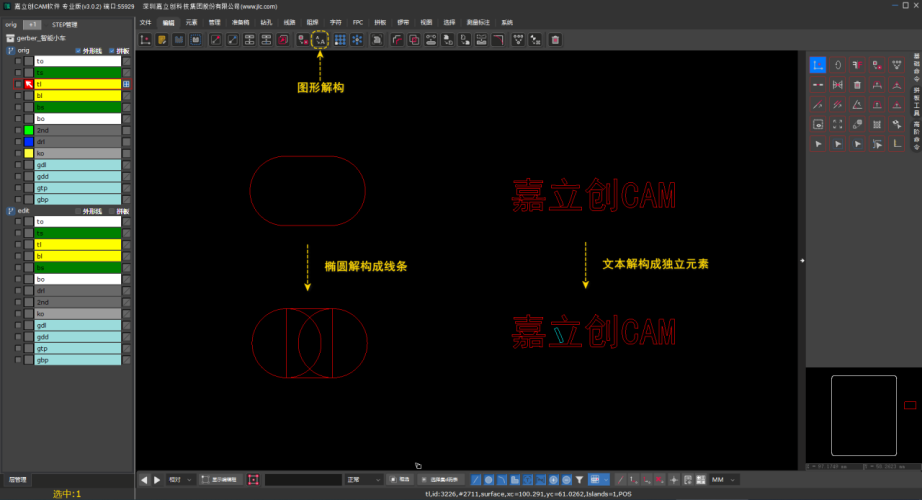The height and width of the screenshot is (500, 922).
Task: Click the trash icon in right tool panel
Action: (857, 85)
